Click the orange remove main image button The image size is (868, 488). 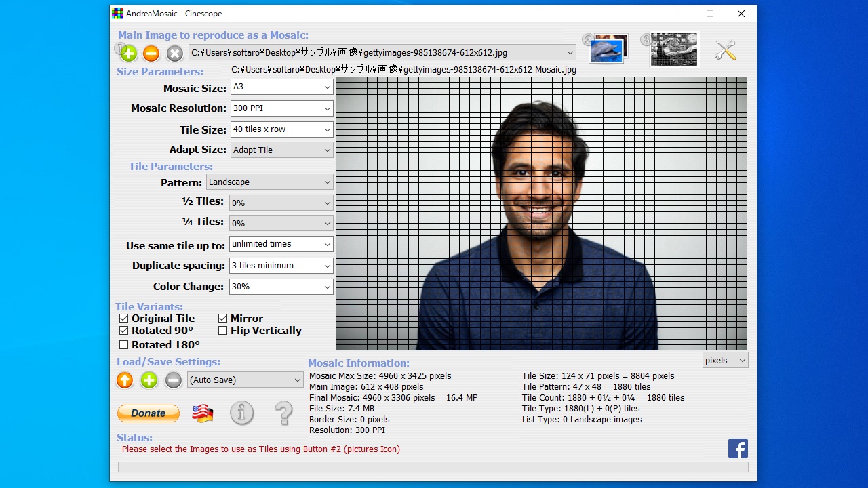click(x=151, y=54)
